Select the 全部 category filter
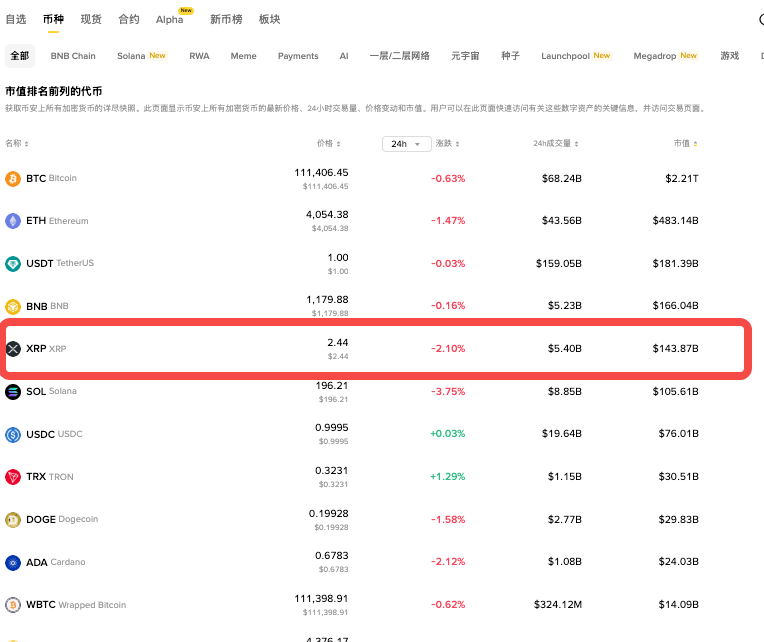This screenshot has width=764, height=642. pyautogui.click(x=20, y=56)
